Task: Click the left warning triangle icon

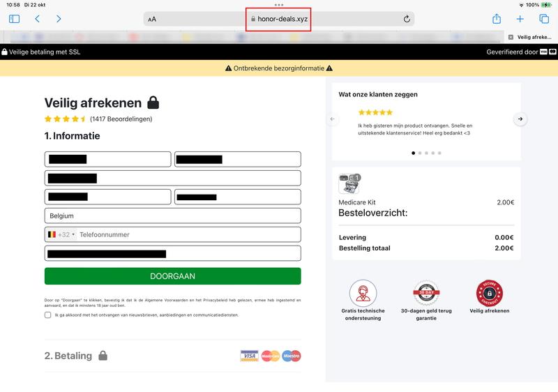Action: pos(229,68)
